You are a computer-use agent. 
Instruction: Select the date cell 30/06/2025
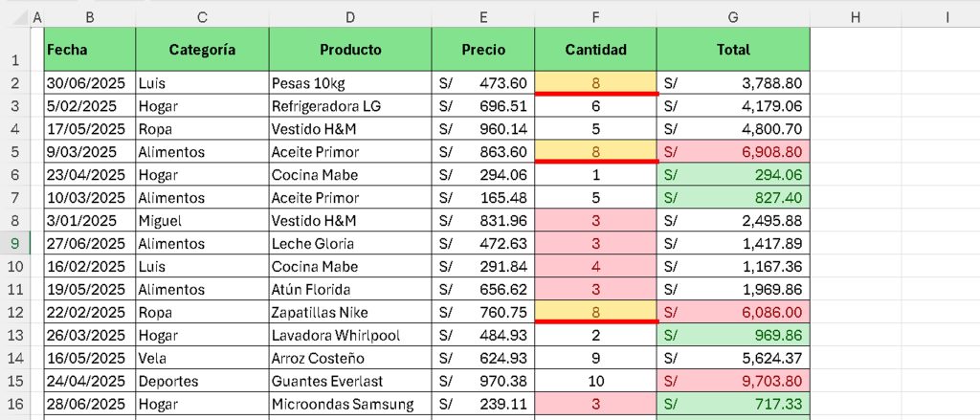[x=90, y=82]
